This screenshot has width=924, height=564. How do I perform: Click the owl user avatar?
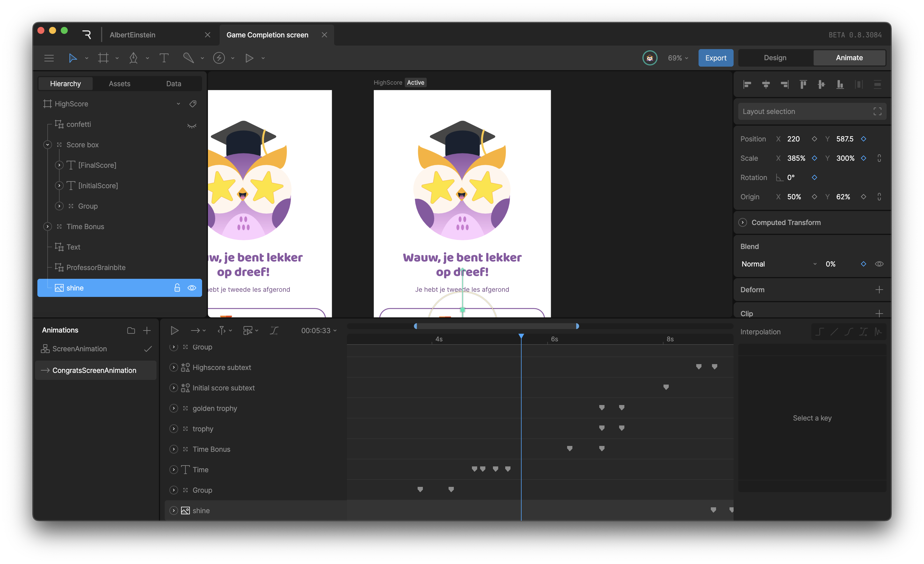649,58
